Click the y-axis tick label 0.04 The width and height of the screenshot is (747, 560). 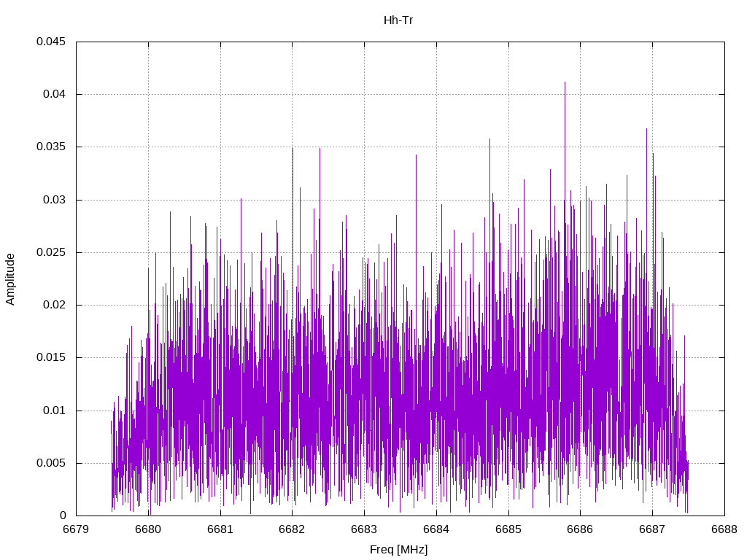pos(54,94)
